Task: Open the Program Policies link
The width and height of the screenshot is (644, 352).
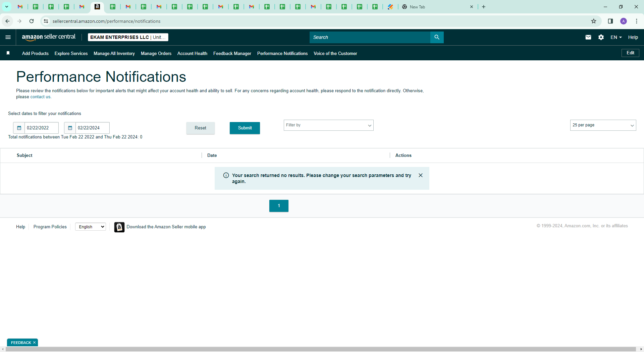Action: point(50,227)
